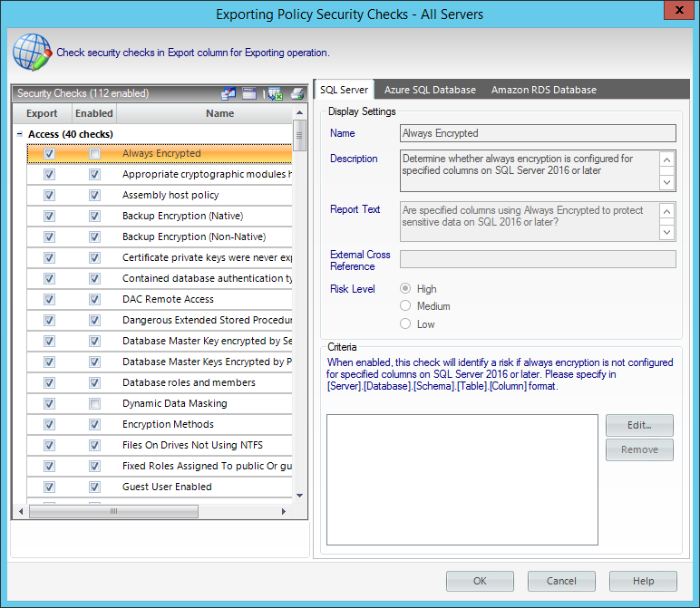Export the security checks grid to Excel
Viewport: 700px width, 608px height.
pos(275,93)
